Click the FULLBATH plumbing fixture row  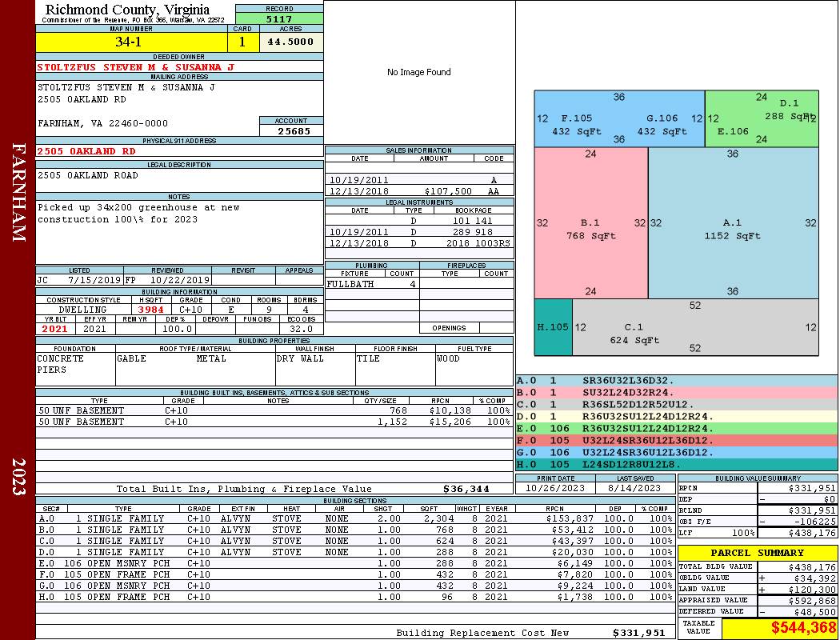point(372,284)
